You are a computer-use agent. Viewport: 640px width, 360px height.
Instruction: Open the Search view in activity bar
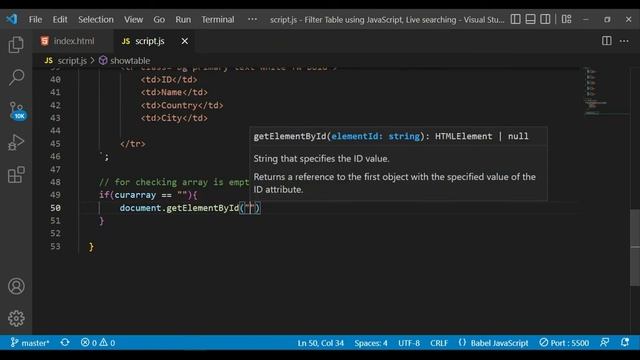[16, 77]
